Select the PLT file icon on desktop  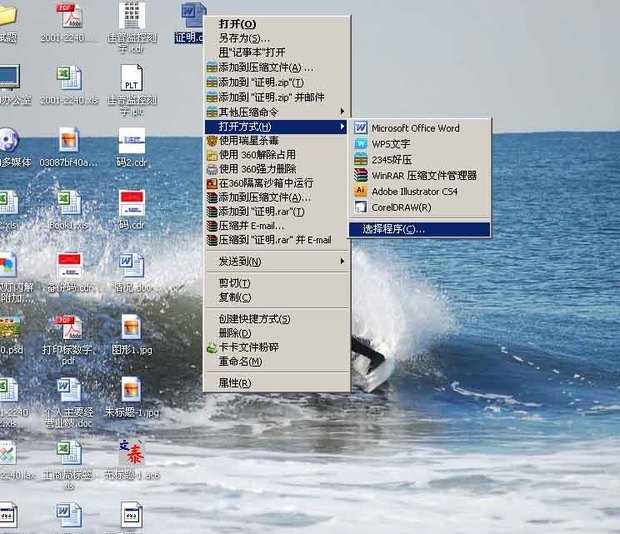pos(132,78)
